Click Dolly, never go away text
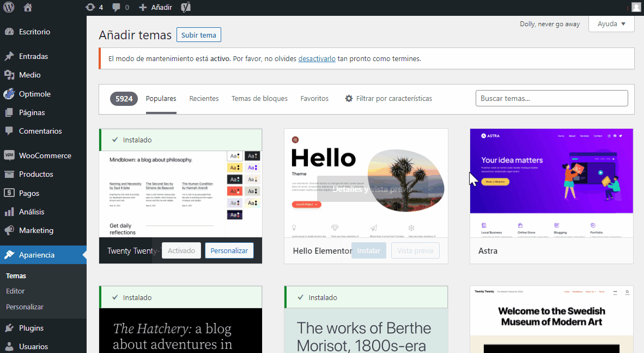Image resolution: width=644 pixels, height=353 pixels. [x=550, y=24]
